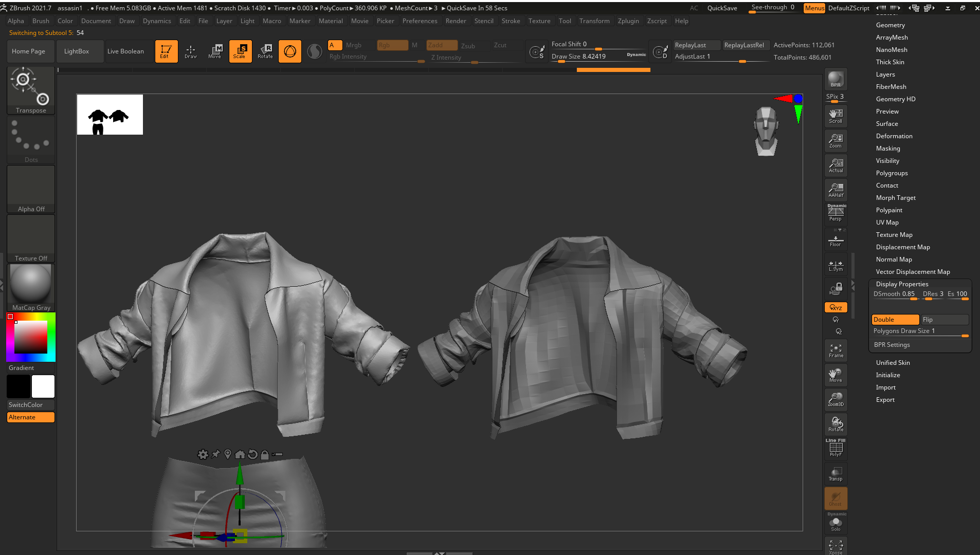Screen dimensions: 980x555
Task: Open the Preferences menu
Action: [x=420, y=21]
